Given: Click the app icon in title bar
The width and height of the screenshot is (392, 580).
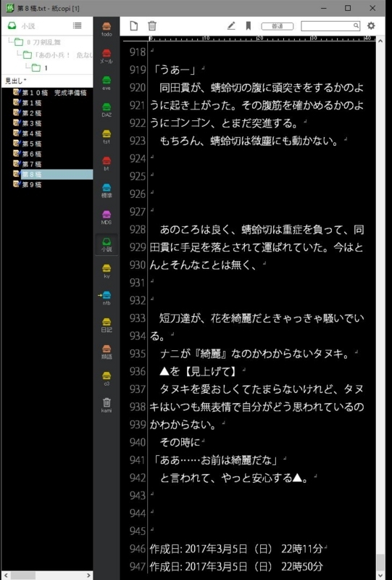Looking at the screenshot, I should tap(10, 8).
